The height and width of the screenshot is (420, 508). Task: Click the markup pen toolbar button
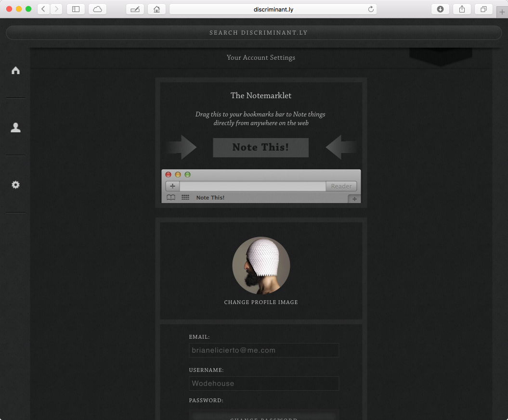tap(135, 9)
